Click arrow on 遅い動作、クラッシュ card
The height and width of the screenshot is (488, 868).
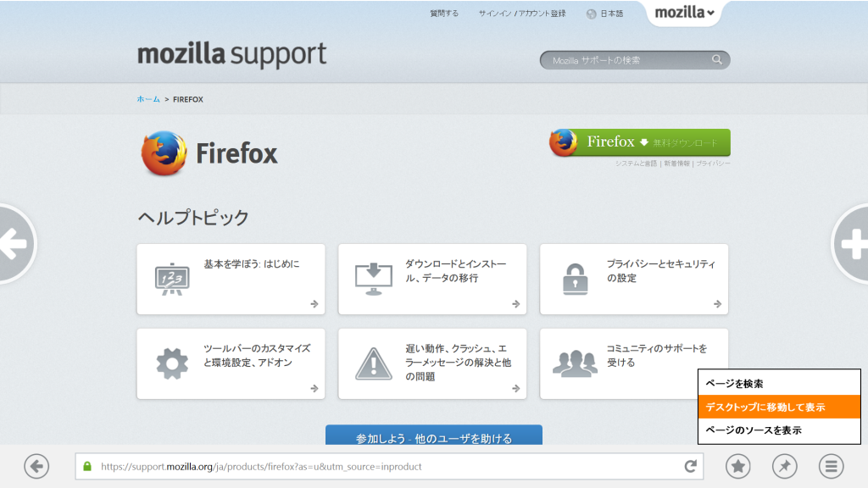(x=516, y=388)
